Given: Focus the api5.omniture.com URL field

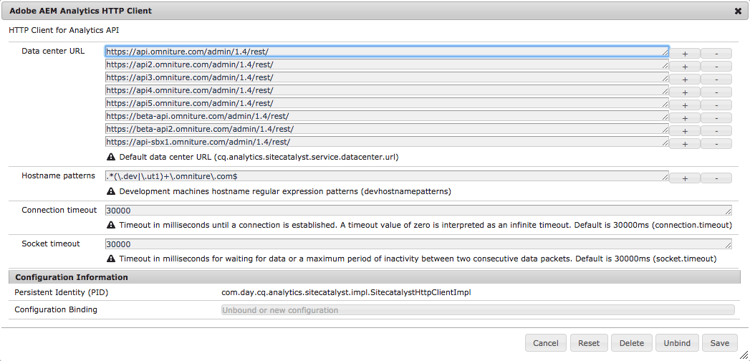Looking at the screenshot, I should (386, 103).
